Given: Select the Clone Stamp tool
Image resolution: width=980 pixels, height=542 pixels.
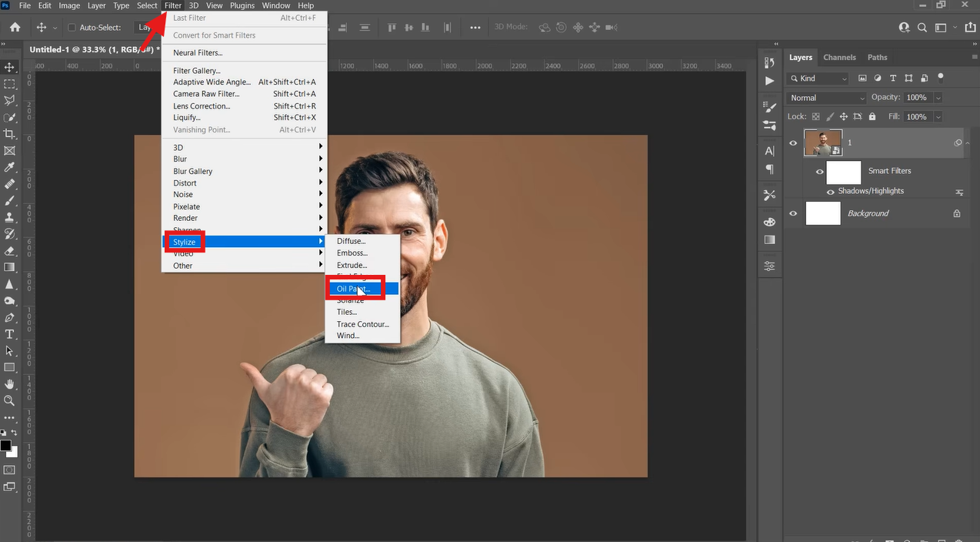Looking at the screenshot, I should coord(9,217).
